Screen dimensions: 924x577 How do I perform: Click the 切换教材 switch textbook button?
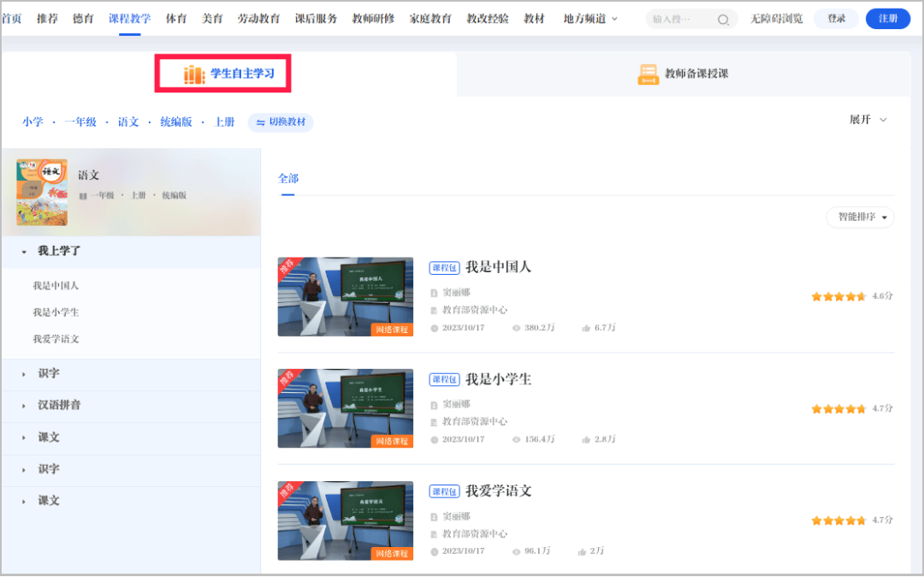[x=281, y=122]
